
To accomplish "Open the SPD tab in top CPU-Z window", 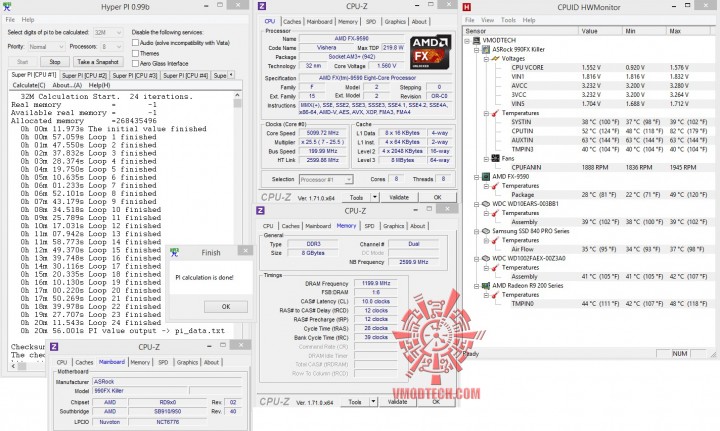I will click(371, 22).
